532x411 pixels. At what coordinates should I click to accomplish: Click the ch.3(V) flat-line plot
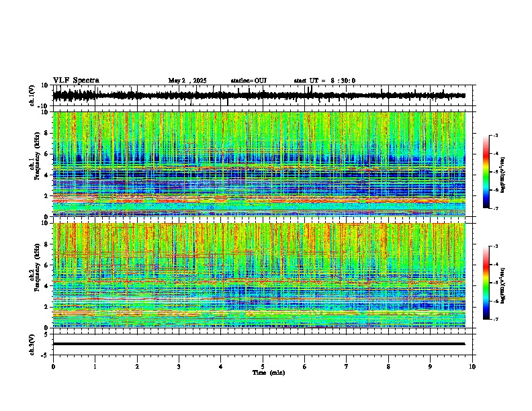pyautogui.click(x=264, y=345)
